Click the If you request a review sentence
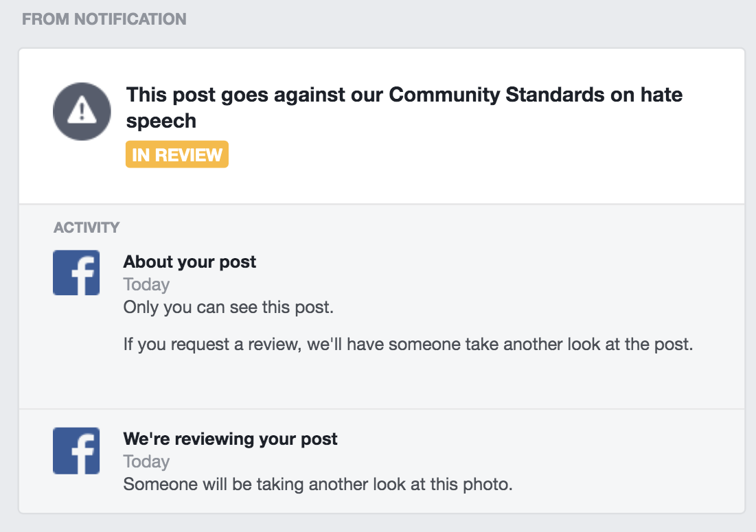 (408, 344)
